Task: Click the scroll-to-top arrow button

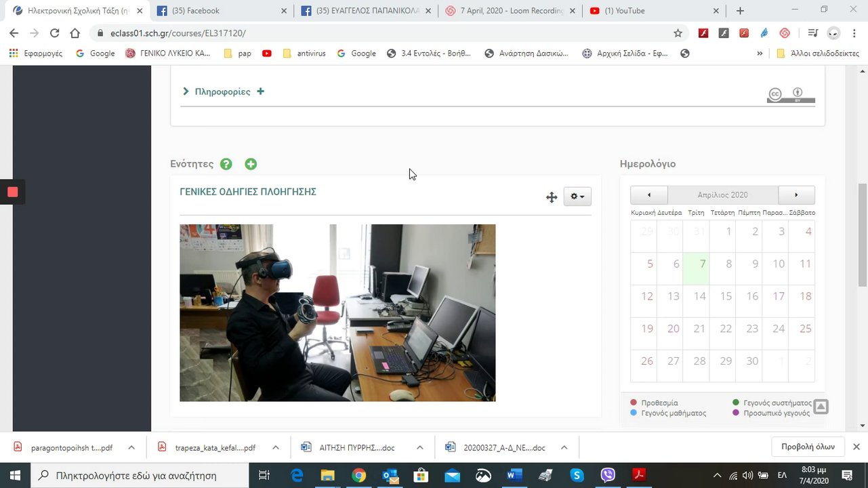Action: pyautogui.click(x=821, y=407)
